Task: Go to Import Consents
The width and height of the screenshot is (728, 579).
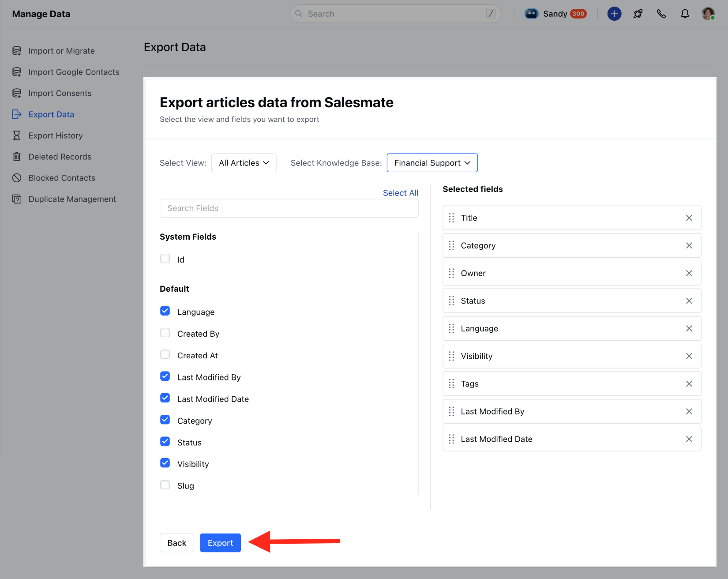Action: [x=60, y=93]
